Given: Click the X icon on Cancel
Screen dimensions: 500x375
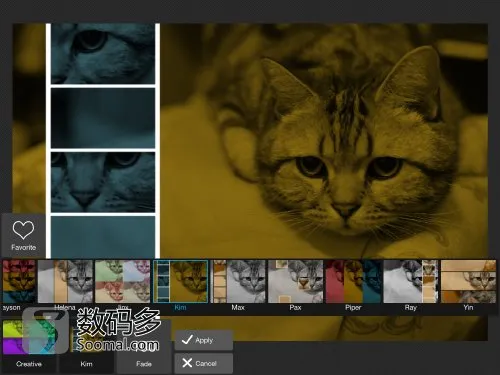Looking at the screenshot, I should tap(187, 363).
